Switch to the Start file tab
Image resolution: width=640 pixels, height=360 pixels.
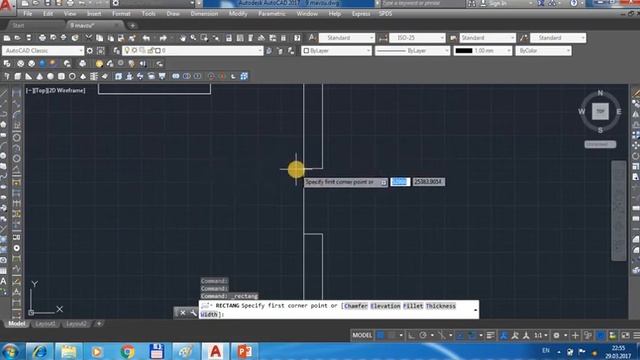[x=18, y=26]
